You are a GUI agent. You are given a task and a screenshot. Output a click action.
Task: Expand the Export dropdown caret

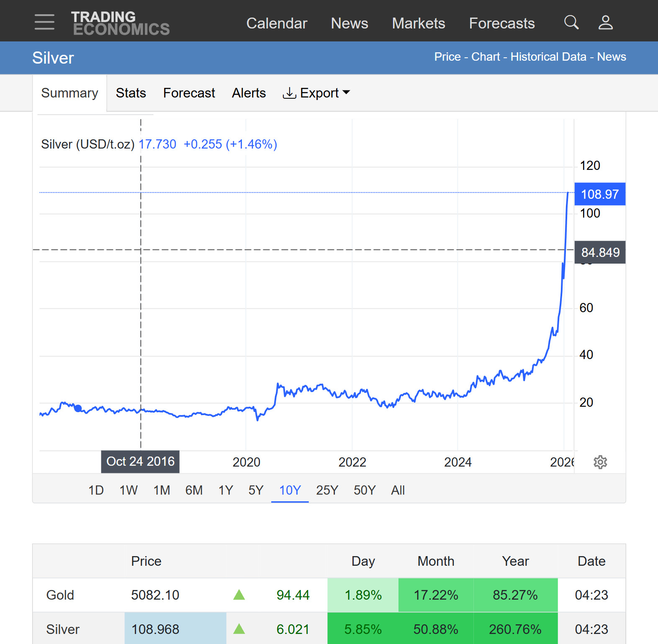tap(346, 92)
